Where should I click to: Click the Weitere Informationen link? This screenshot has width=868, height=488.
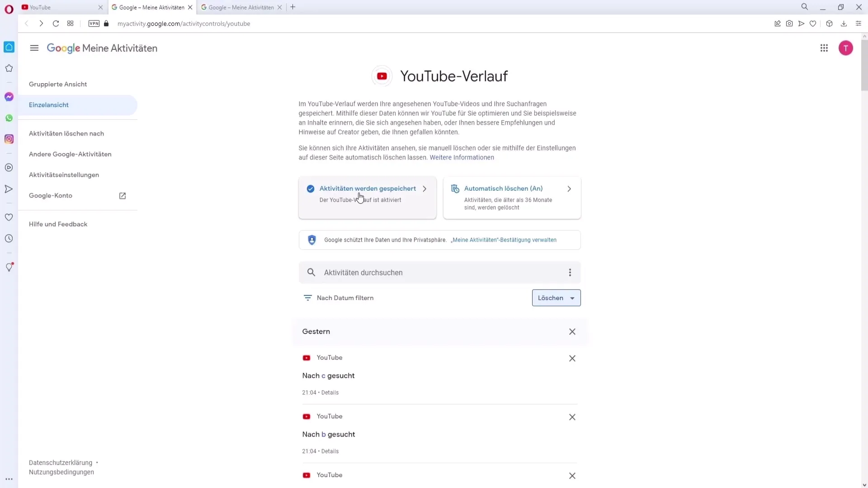[462, 157]
